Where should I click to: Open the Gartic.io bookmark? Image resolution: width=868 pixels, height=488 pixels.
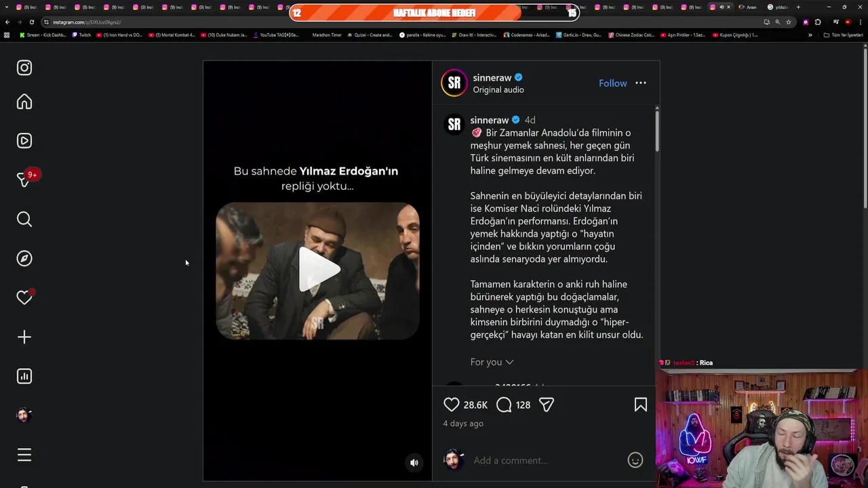coord(578,35)
